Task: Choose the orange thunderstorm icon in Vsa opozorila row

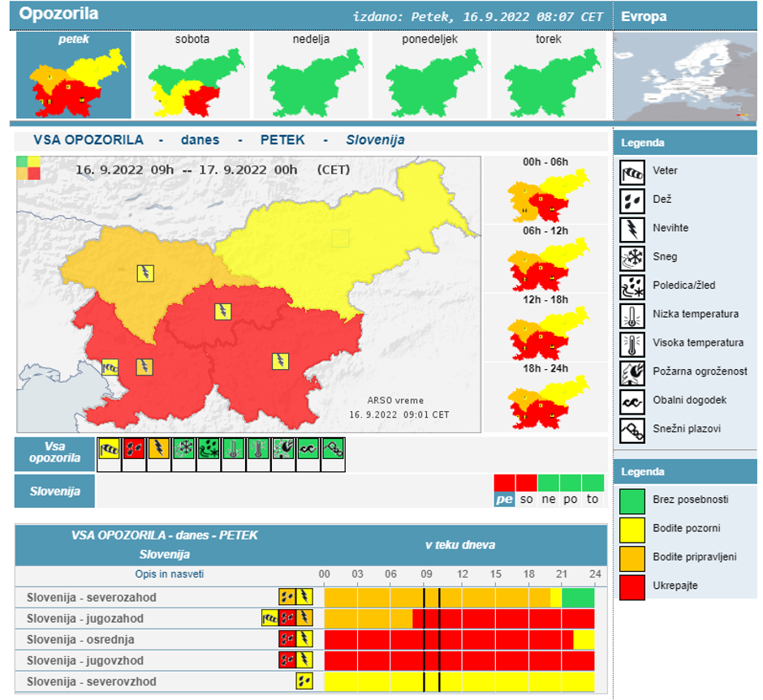Action: [159, 449]
